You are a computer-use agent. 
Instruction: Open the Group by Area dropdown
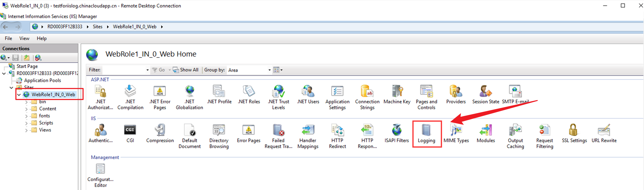[x=269, y=70]
